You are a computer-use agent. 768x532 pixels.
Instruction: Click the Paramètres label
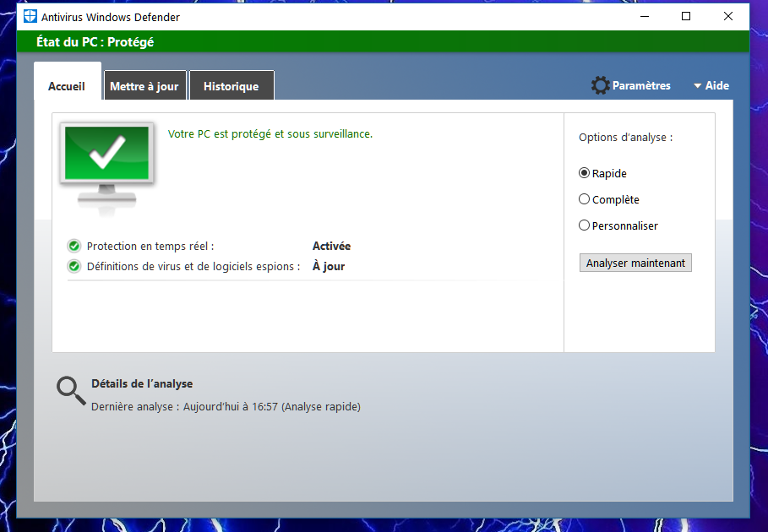coord(641,85)
